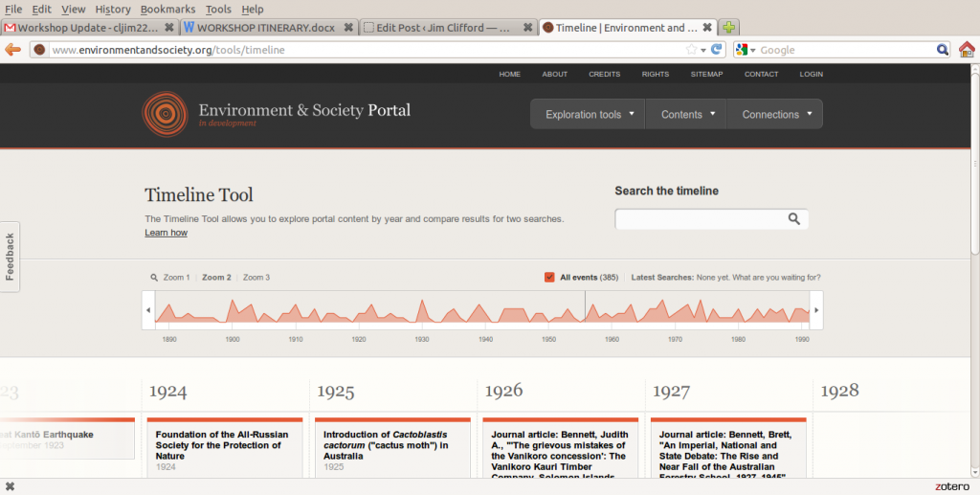The width and height of the screenshot is (980, 495).
Task: Click the timeline search magnifier icon
Action: pos(793,219)
